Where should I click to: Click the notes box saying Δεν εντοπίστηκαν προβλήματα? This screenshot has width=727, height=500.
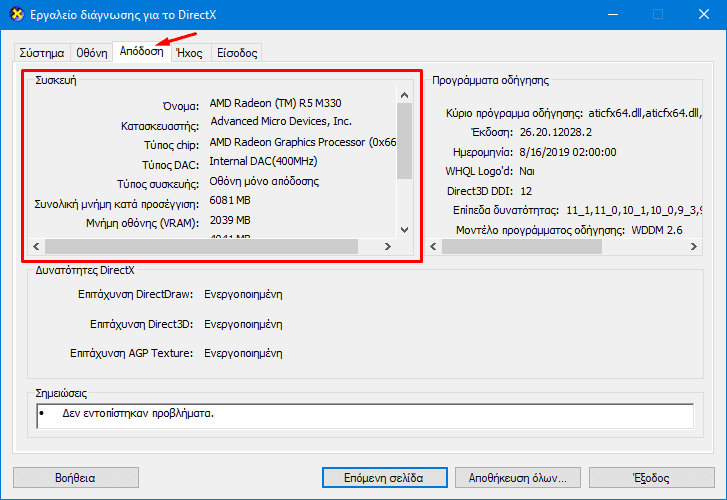[365, 416]
